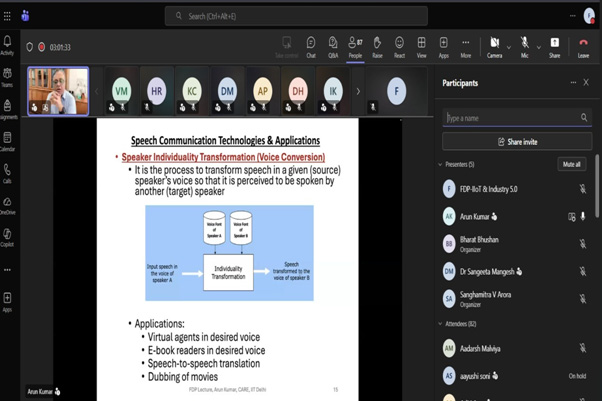
Task: Select the People tab in toolbar
Action: coord(356,47)
